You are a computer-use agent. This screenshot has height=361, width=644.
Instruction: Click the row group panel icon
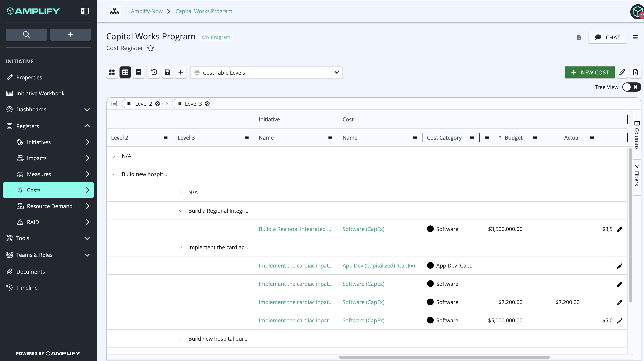114,104
